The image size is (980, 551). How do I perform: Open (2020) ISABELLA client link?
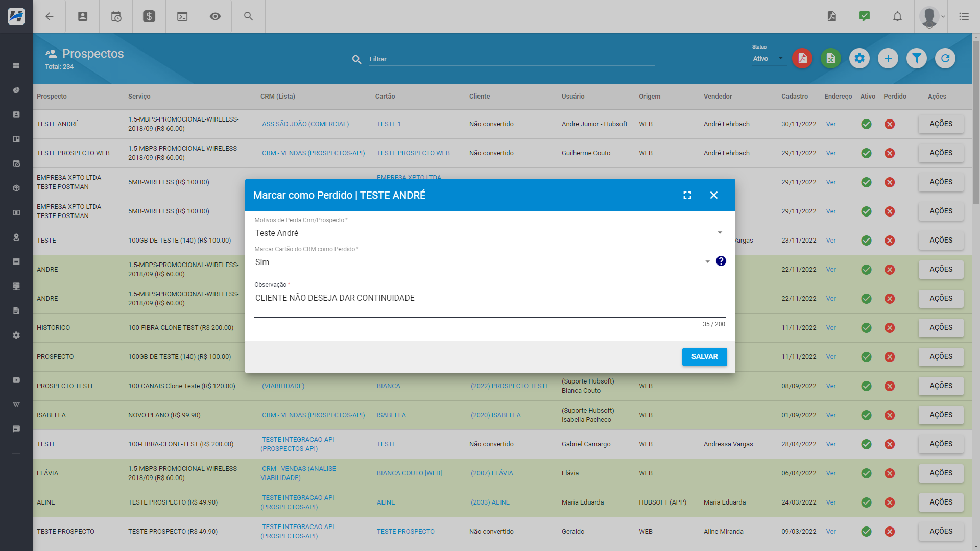495,415
